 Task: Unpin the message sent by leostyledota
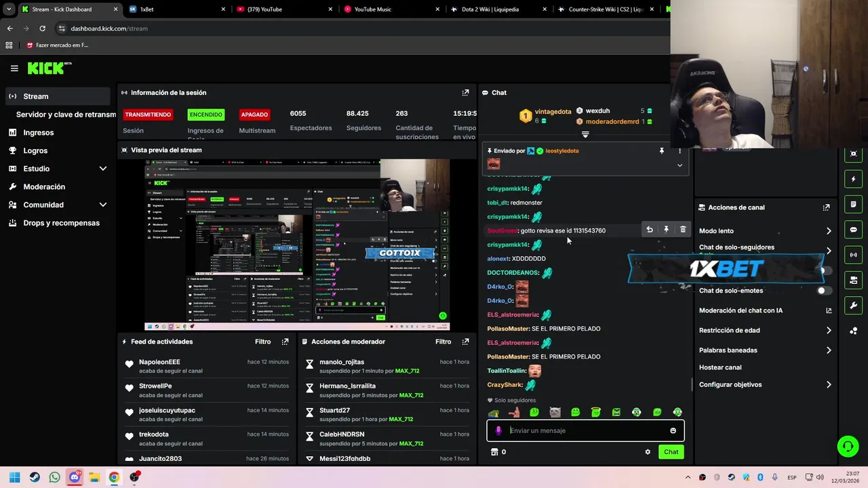pyautogui.click(x=662, y=151)
